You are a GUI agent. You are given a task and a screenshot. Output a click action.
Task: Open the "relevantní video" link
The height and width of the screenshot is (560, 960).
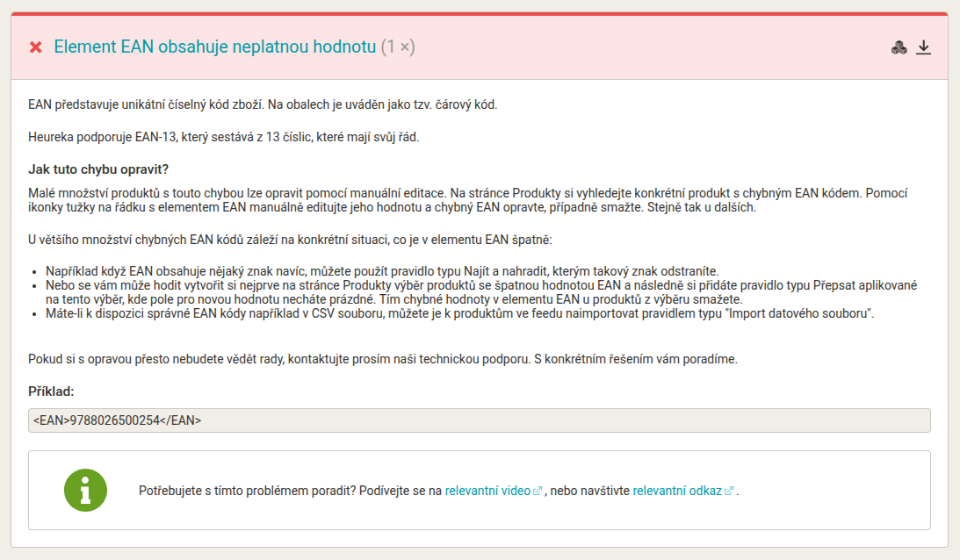click(487, 491)
